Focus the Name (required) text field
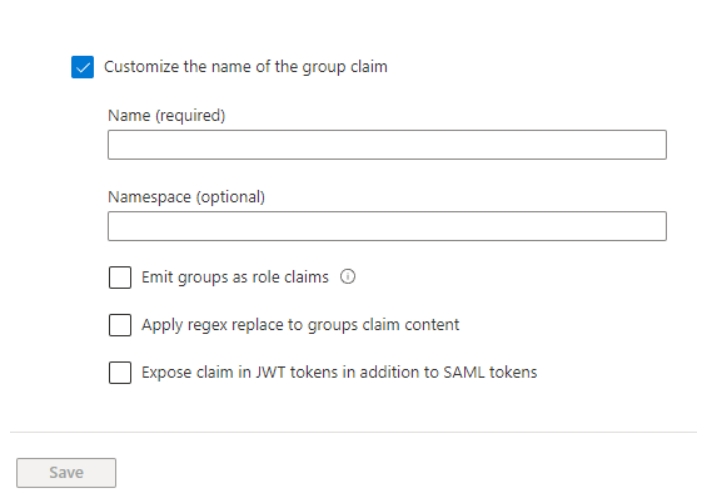This screenshot has height=502, width=712. pyautogui.click(x=386, y=145)
